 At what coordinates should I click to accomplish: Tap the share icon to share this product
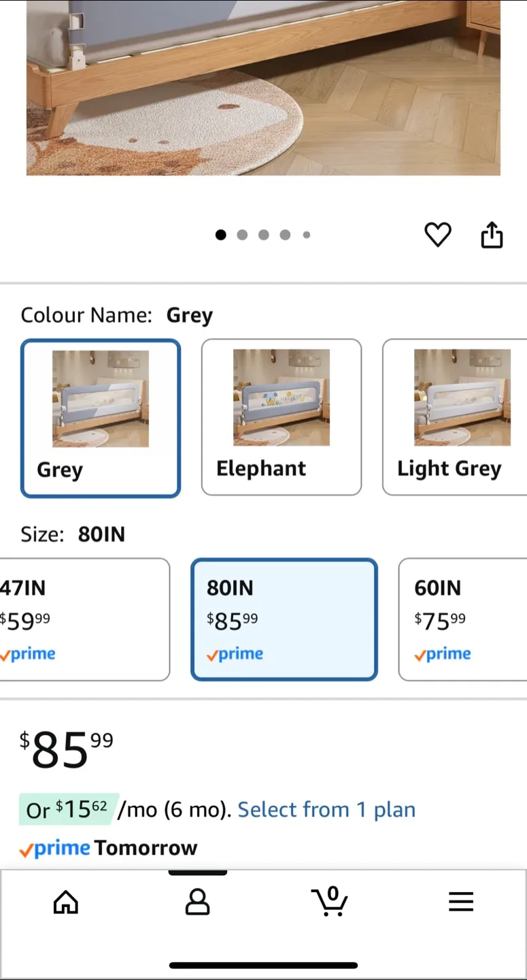(x=491, y=234)
